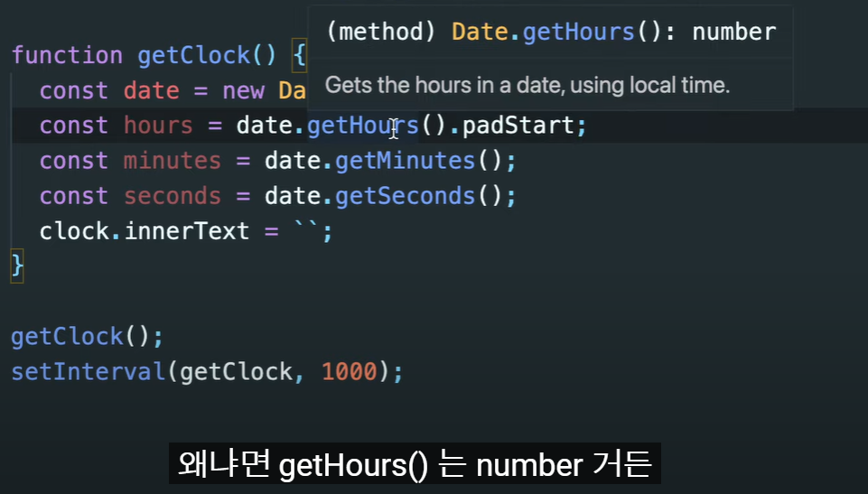Click the 'minutes' variable name
The image size is (868, 494).
pyautogui.click(x=173, y=161)
